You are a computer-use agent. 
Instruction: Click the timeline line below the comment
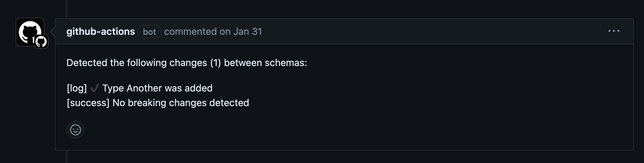[66, 157]
